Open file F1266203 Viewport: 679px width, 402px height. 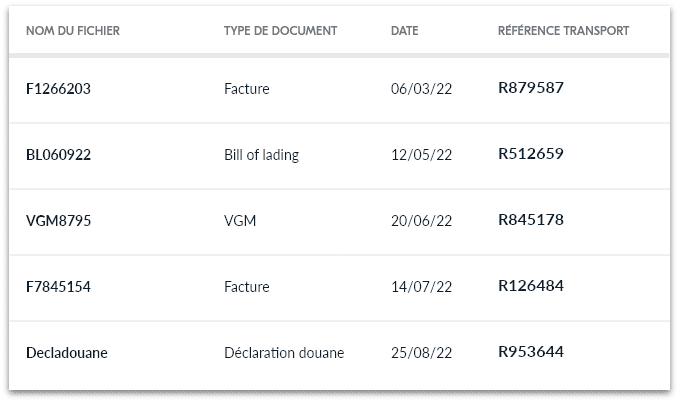tap(58, 89)
